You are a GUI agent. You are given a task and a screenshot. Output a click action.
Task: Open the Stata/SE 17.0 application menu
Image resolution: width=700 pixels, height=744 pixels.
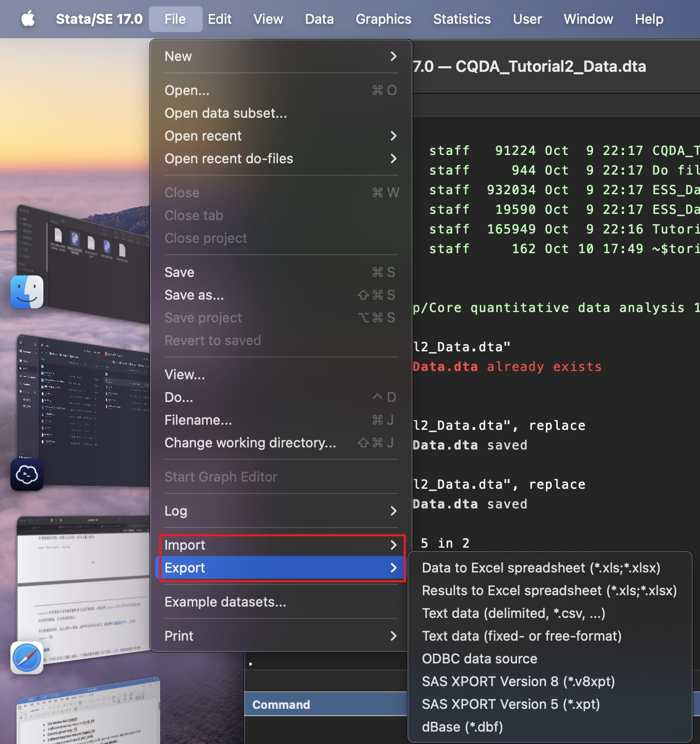click(x=99, y=19)
